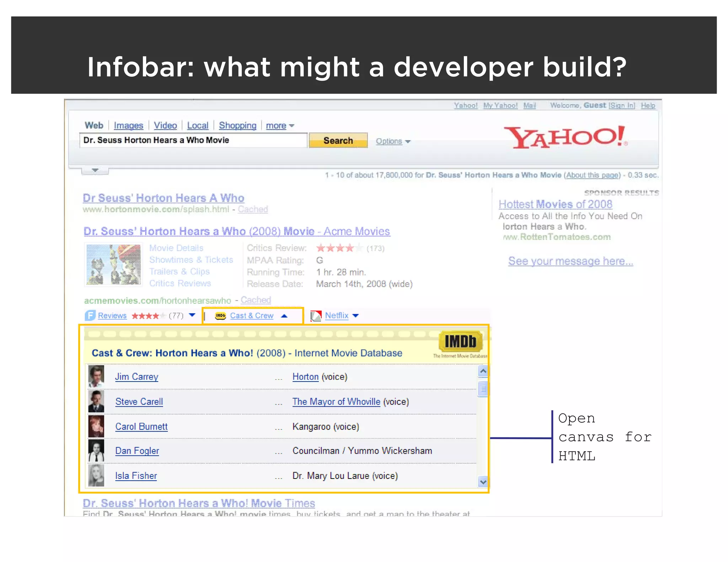Viewport: 728px width, 562px height.
Task: Open the Horton character link
Action: [x=305, y=377]
